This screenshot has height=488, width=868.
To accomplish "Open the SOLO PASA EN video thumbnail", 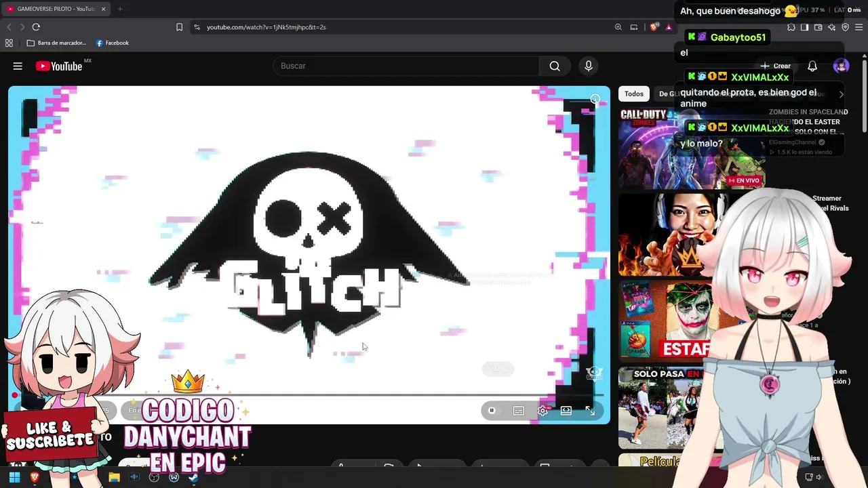I will pos(661,408).
